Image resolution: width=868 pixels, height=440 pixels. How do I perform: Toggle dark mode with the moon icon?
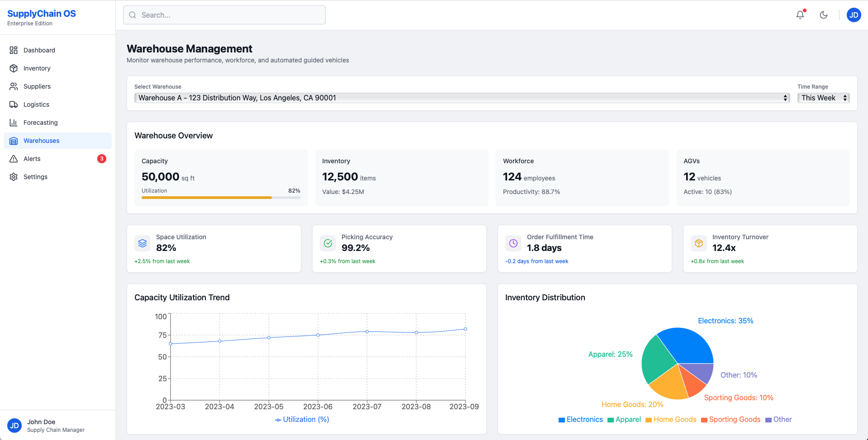tap(824, 15)
